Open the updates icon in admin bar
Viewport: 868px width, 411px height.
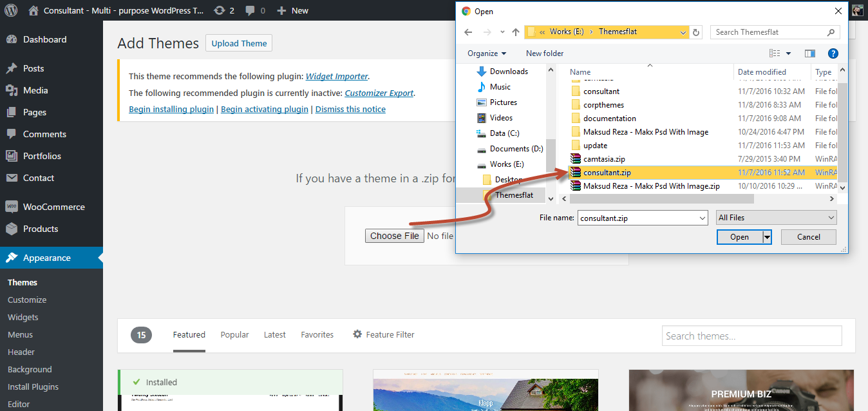(220, 10)
